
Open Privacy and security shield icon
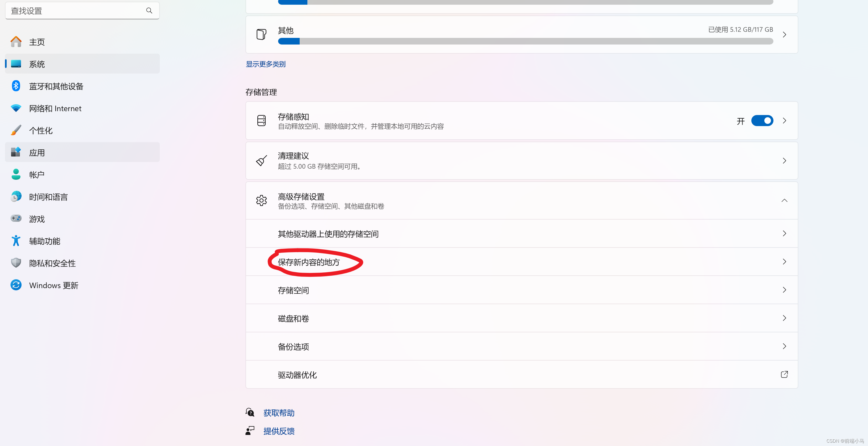click(16, 263)
